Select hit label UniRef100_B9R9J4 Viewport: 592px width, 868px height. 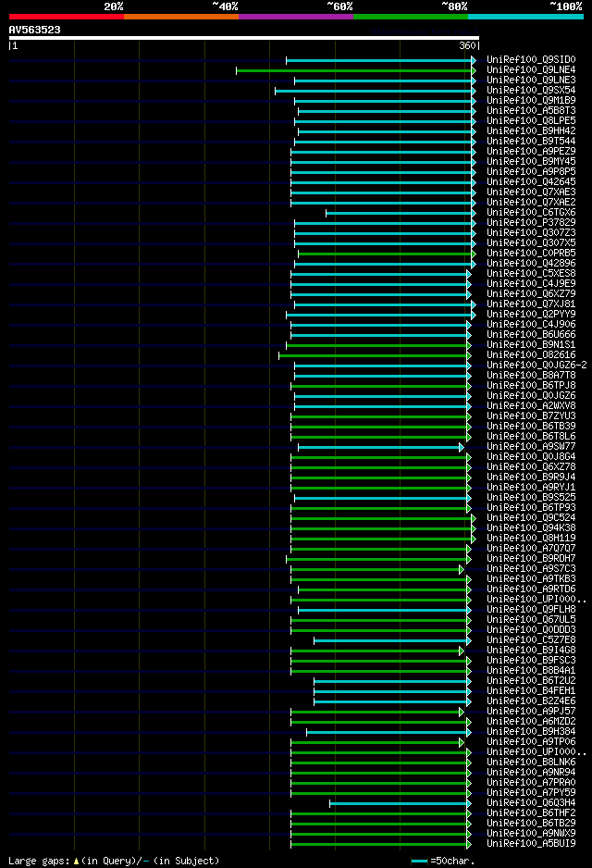tap(531, 477)
